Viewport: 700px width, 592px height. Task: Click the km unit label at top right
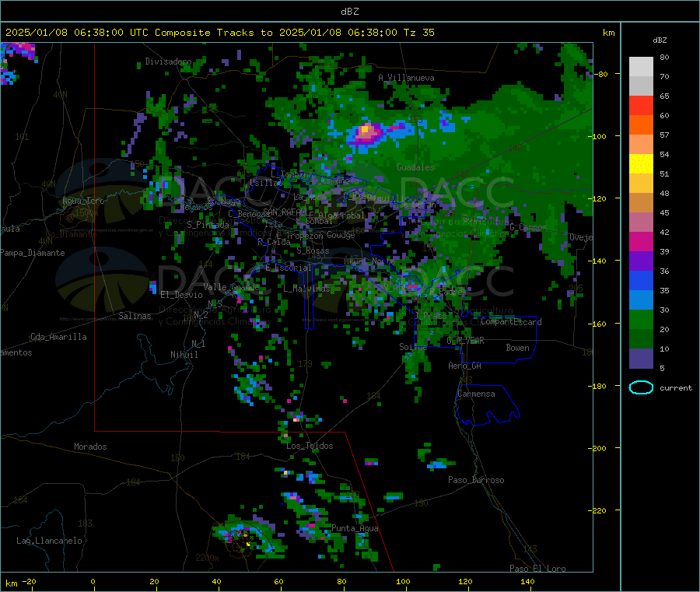tap(608, 33)
